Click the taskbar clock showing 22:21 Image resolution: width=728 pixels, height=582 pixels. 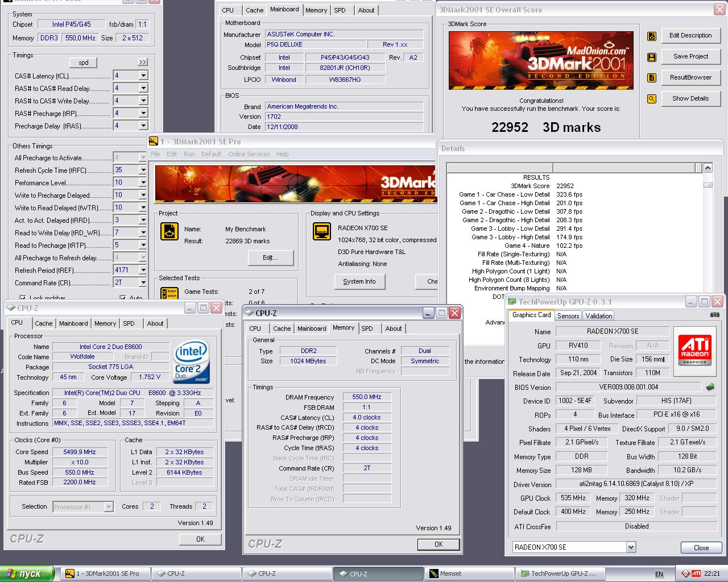click(712, 573)
